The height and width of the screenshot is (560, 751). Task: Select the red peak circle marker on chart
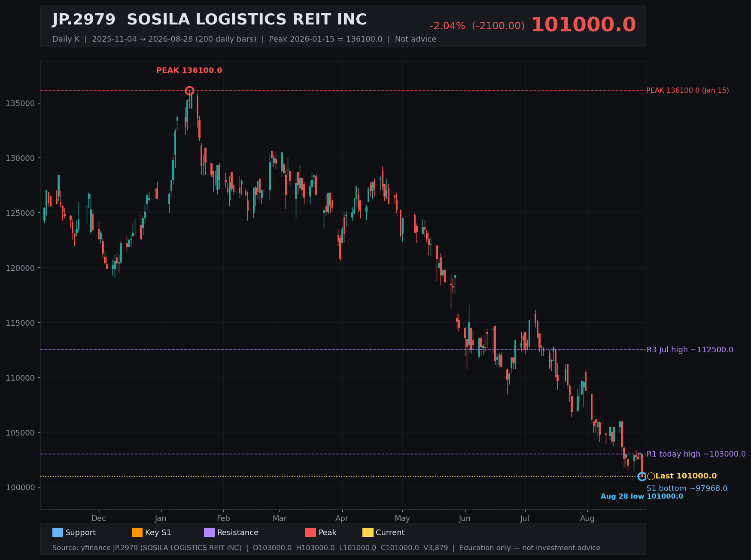tap(189, 91)
